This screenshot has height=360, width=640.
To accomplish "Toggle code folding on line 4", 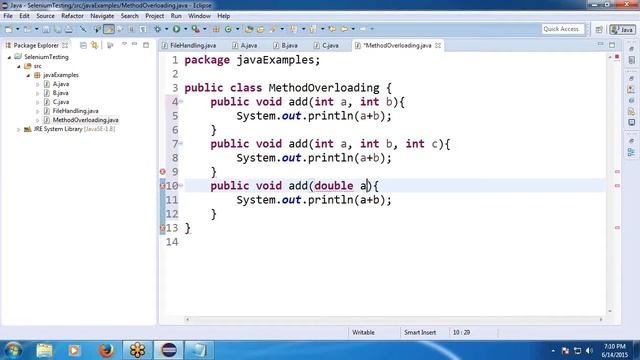I will 181,101.
